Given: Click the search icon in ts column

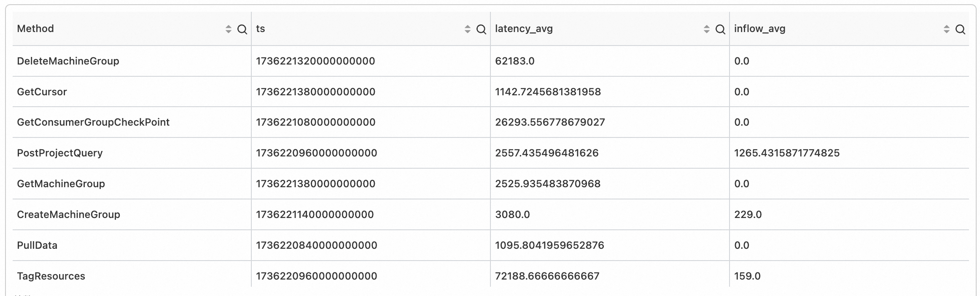Looking at the screenshot, I should coord(481,29).
